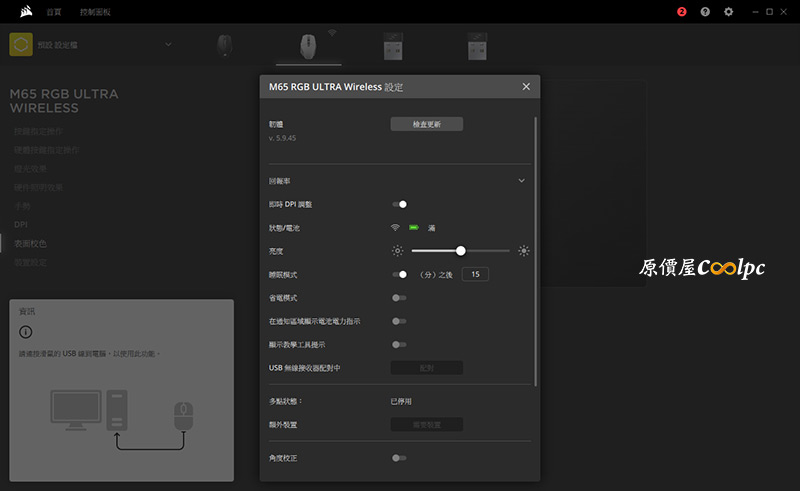The height and width of the screenshot is (491, 800).
Task: Click the low brightness sun icon
Action: pos(397,251)
